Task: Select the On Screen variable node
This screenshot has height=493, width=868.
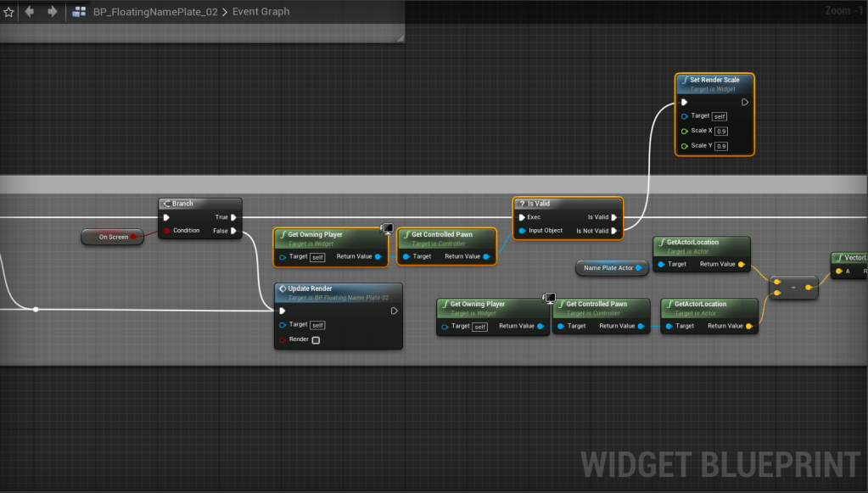Action: (113, 237)
